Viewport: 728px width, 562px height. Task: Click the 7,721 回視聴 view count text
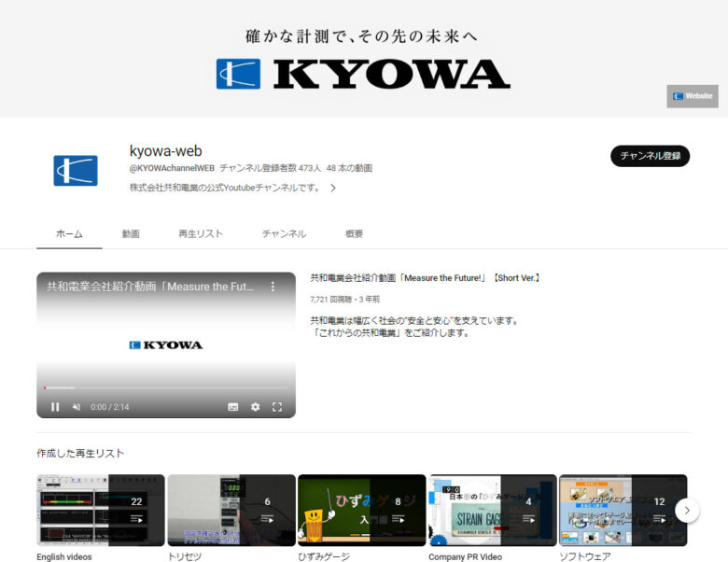point(330,299)
